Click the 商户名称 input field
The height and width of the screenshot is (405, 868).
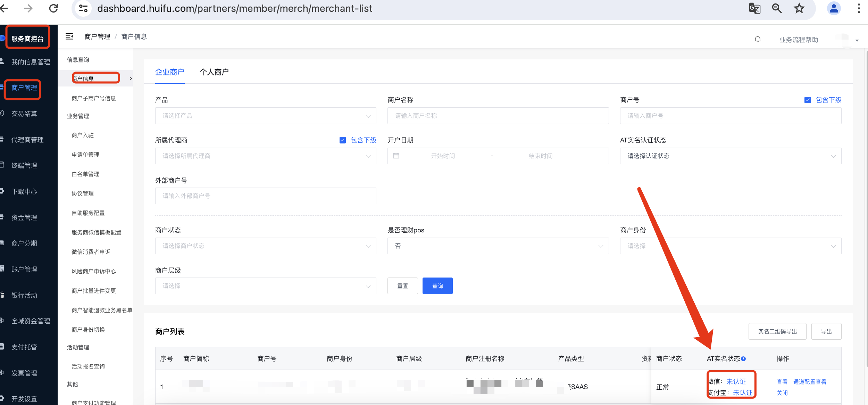pyautogui.click(x=498, y=116)
